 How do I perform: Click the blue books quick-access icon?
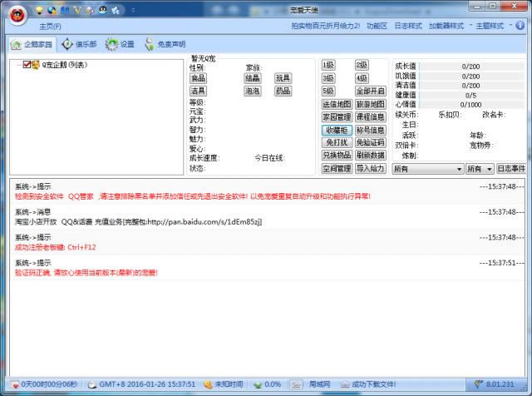(x=65, y=11)
